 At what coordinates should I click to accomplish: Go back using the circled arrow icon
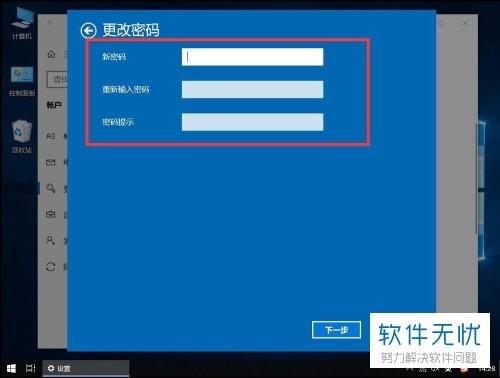(x=88, y=31)
